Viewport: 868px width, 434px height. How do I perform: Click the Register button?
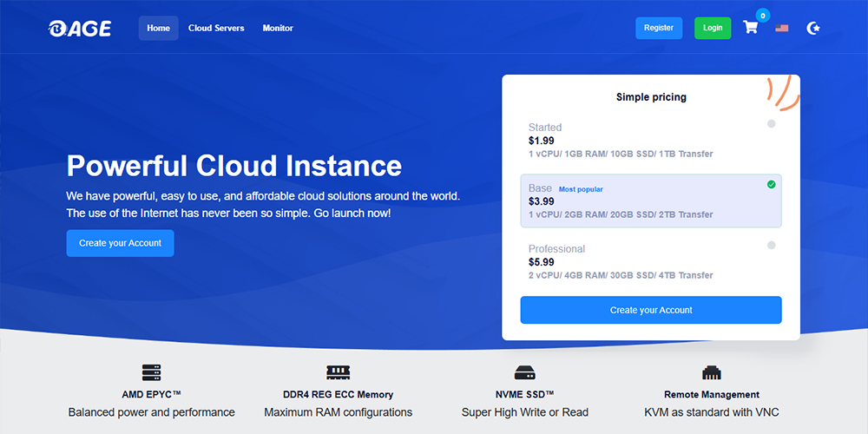658,28
